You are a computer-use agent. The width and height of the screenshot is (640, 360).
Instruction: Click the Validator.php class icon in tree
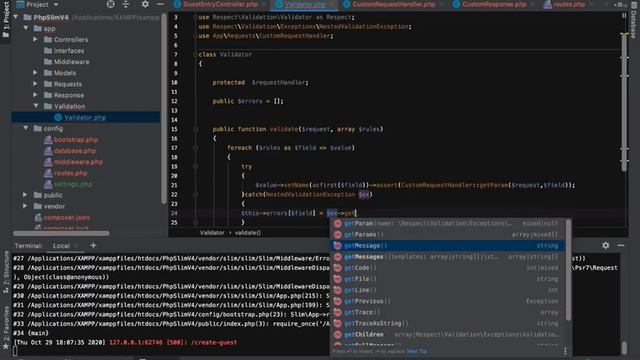(58, 117)
